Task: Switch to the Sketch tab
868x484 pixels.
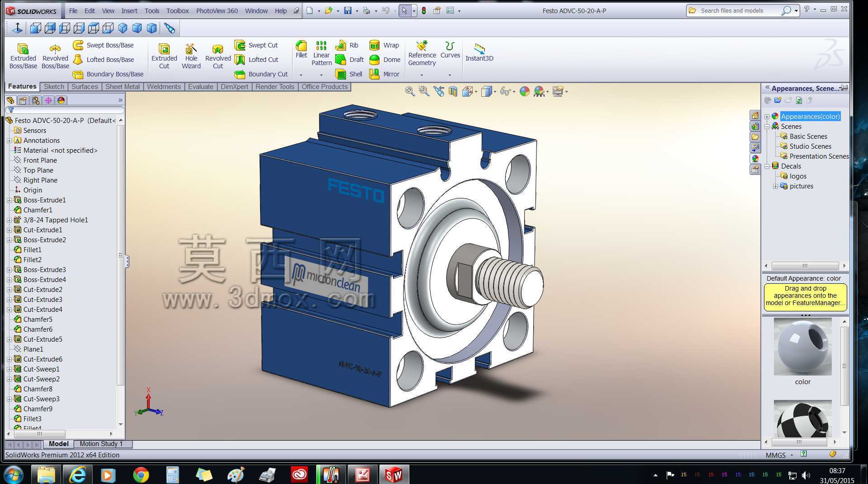Action: click(54, 87)
